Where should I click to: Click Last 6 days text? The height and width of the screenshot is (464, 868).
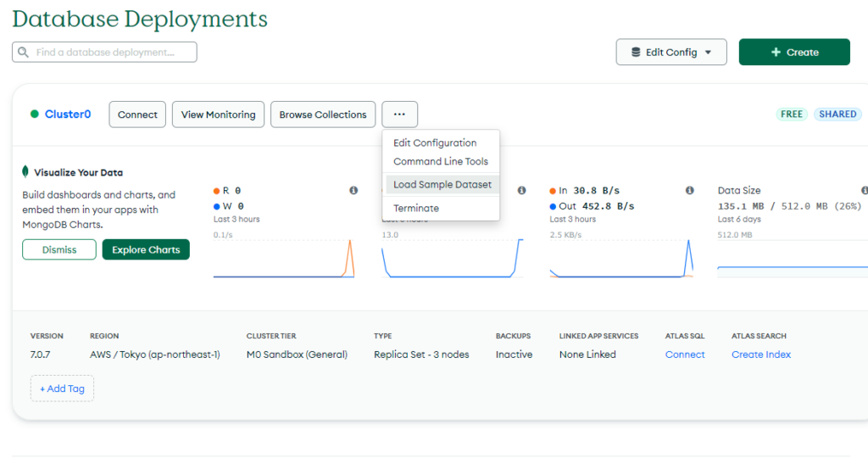(739, 219)
